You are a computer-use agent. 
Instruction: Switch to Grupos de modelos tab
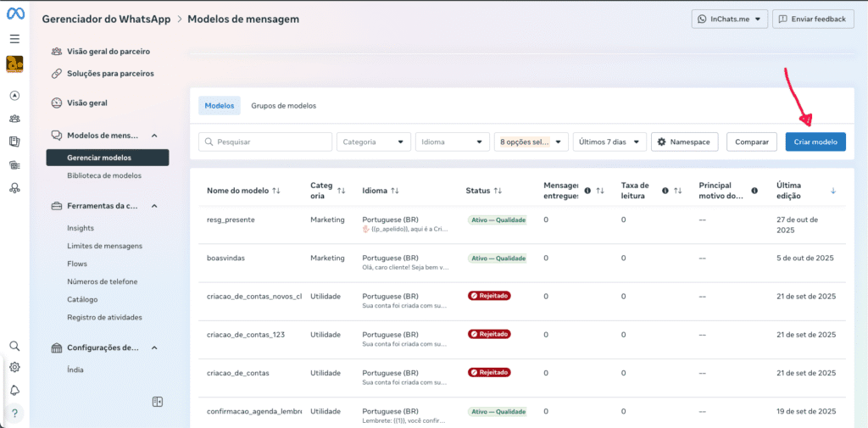pyautogui.click(x=283, y=106)
